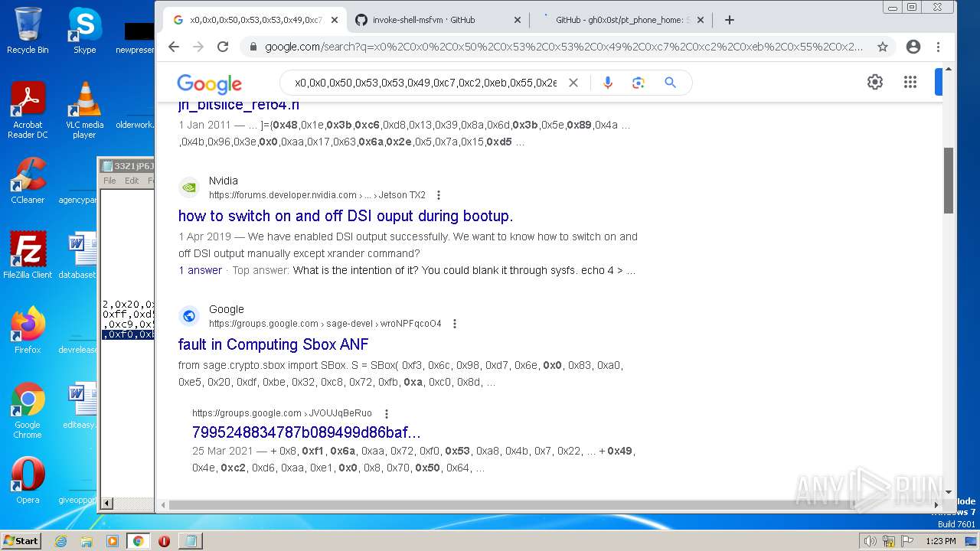Open Google apps grid
This screenshot has height=551, width=980.
(910, 82)
